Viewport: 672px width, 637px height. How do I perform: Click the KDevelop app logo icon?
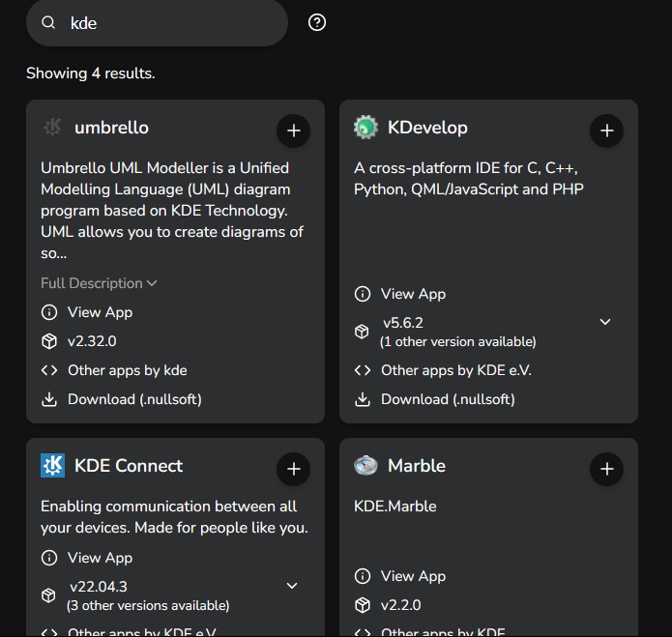[365, 128]
